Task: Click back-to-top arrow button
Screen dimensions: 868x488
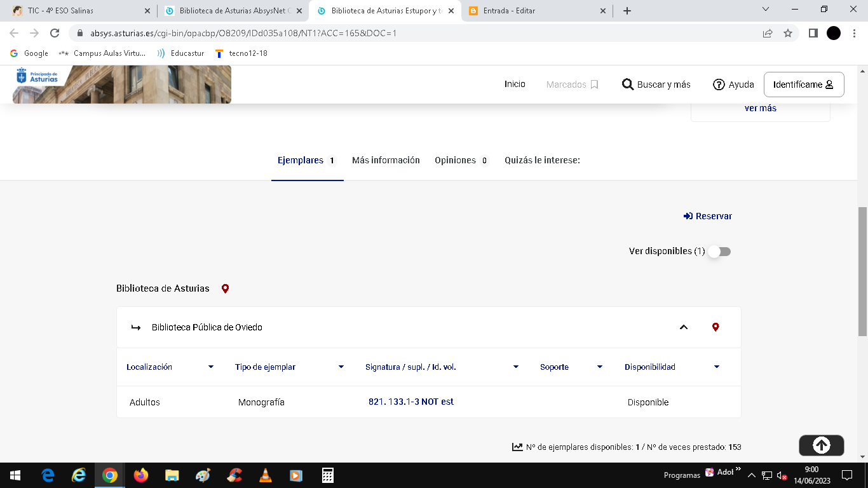Action: click(x=822, y=445)
